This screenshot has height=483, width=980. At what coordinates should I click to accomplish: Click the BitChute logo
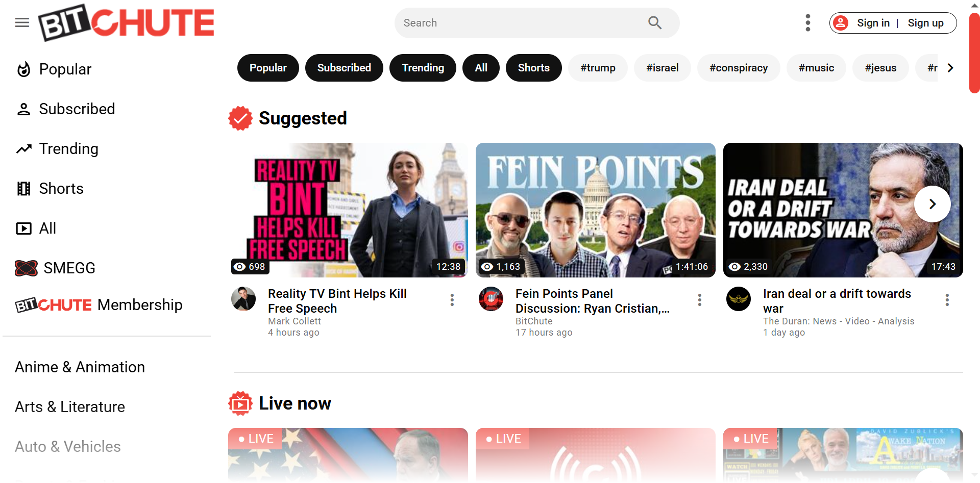click(126, 23)
